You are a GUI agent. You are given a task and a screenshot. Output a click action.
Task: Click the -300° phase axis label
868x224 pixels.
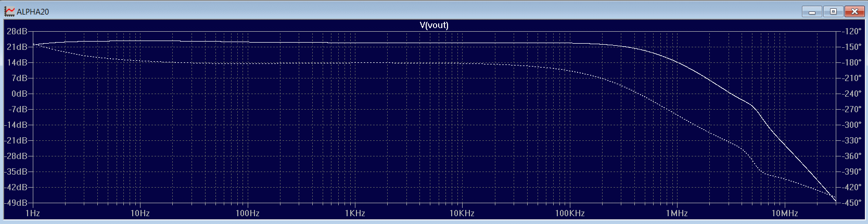pyautogui.click(x=852, y=125)
